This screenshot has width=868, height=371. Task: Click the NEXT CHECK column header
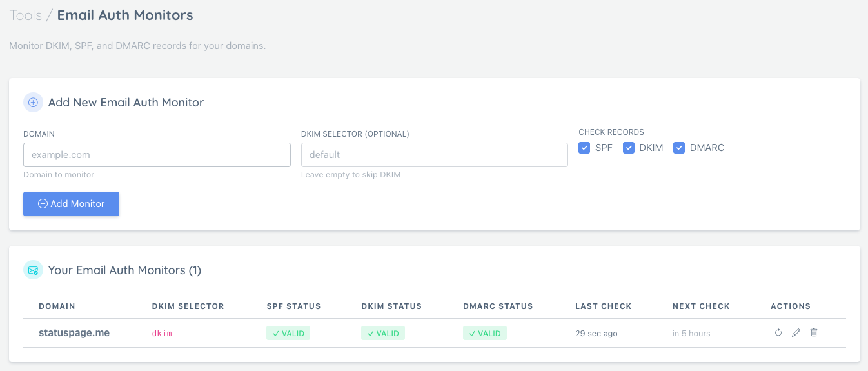[x=701, y=306]
